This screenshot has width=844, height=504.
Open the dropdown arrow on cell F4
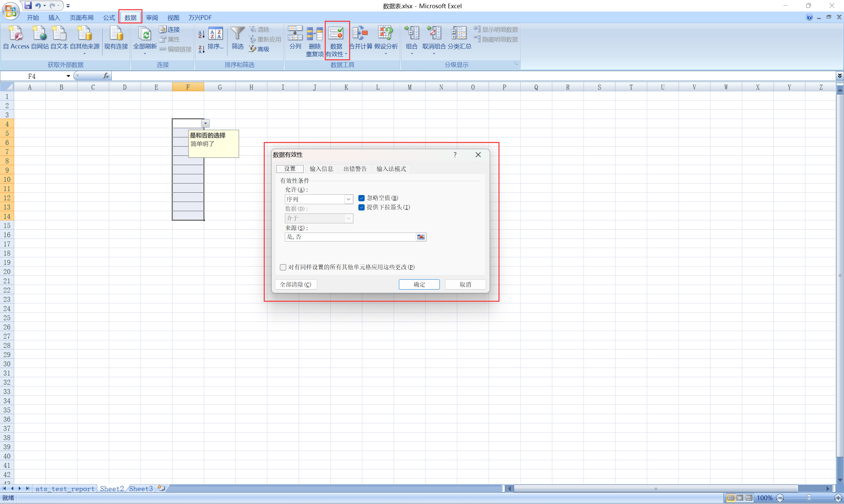[206, 124]
